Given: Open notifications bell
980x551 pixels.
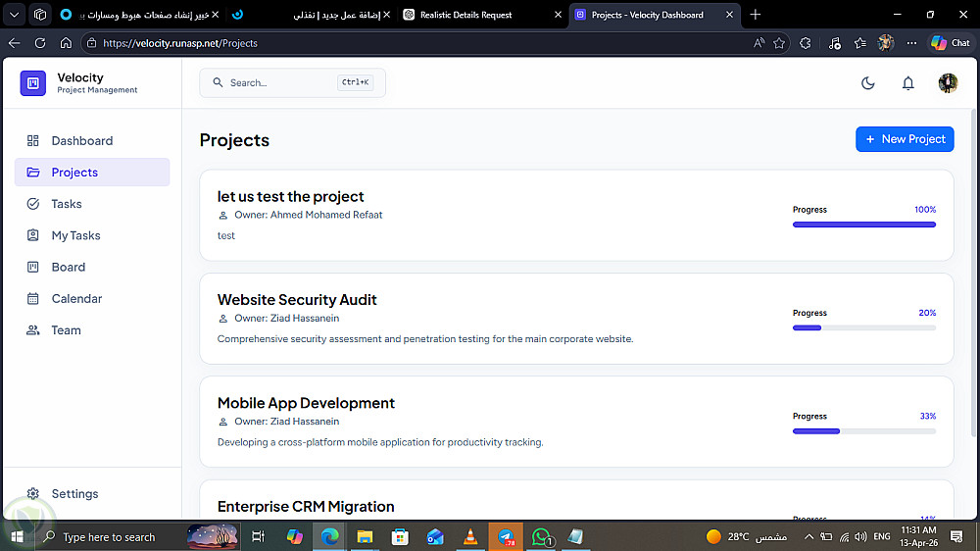Looking at the screenshot, I should click(x=908, y=83).
